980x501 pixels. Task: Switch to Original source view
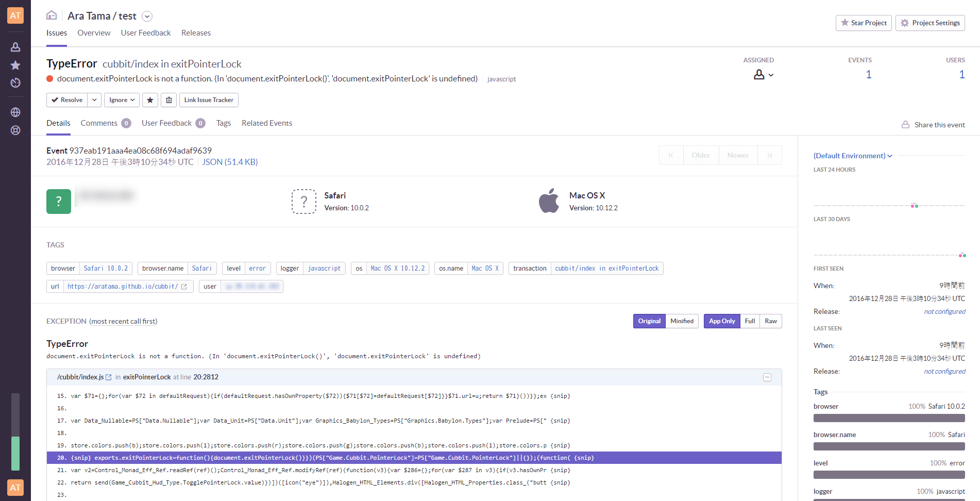[649, 321]
